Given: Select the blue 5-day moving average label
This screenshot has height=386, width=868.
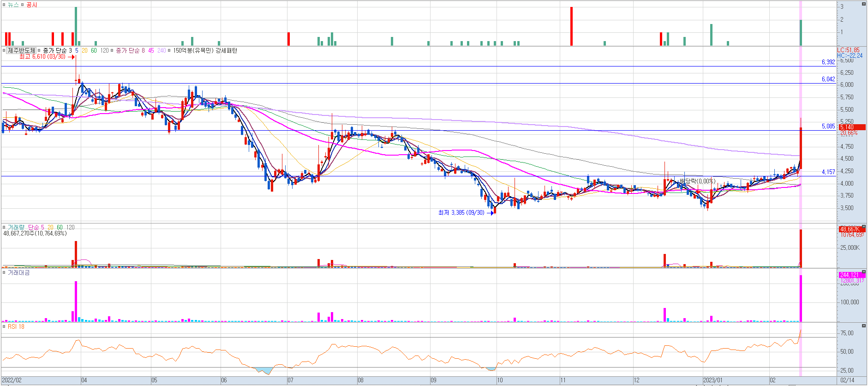Looking at the screenshot, I should pos(77,50).
